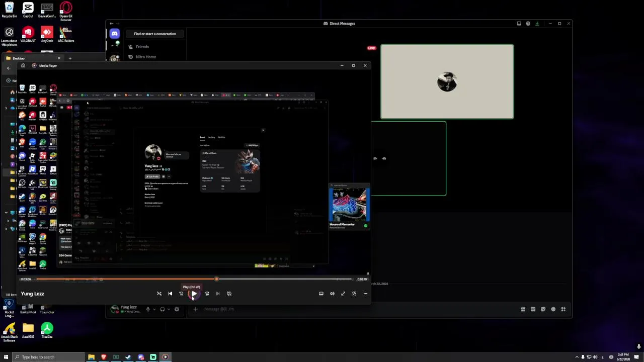Open the GIF picker in Discord chat
The image size is (644, 362).
coord(533,309)
